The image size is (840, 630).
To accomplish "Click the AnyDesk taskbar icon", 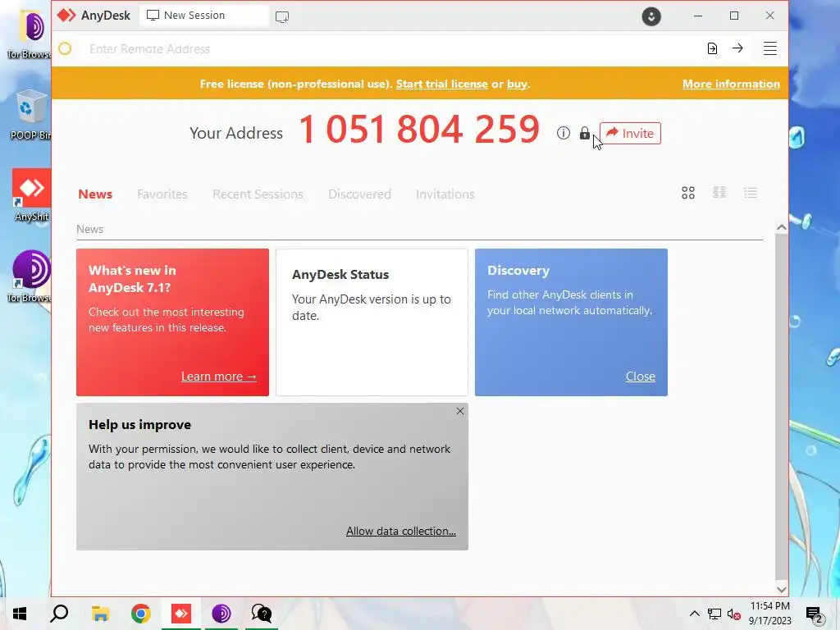I will (x=181, y=614).
